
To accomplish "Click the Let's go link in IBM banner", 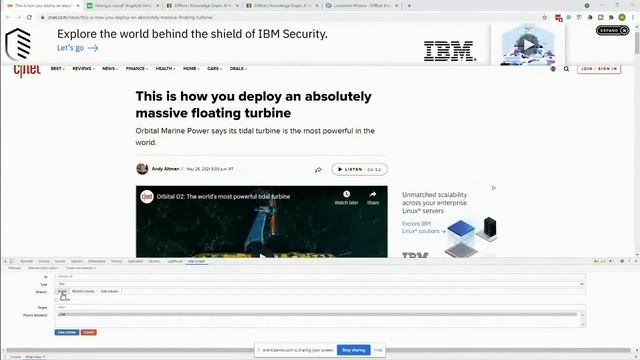I will [78, 48].
